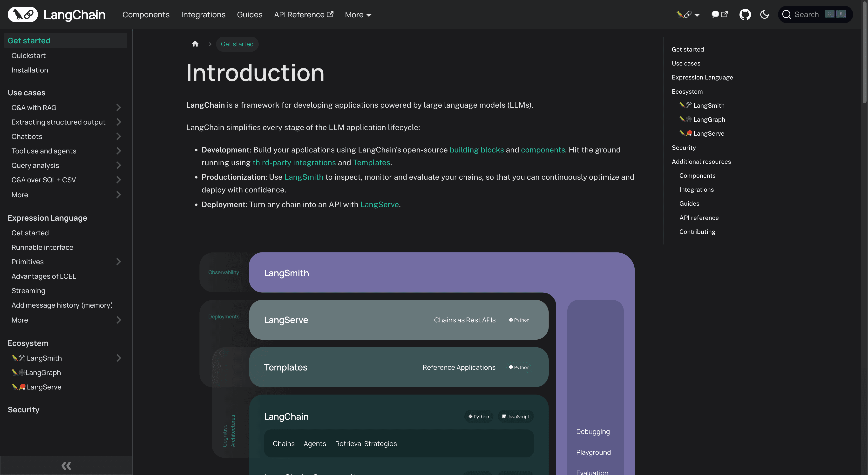The image size is (868, 475).
Task: Open the More dropdown in top navbar
Action: click(358, 14)
